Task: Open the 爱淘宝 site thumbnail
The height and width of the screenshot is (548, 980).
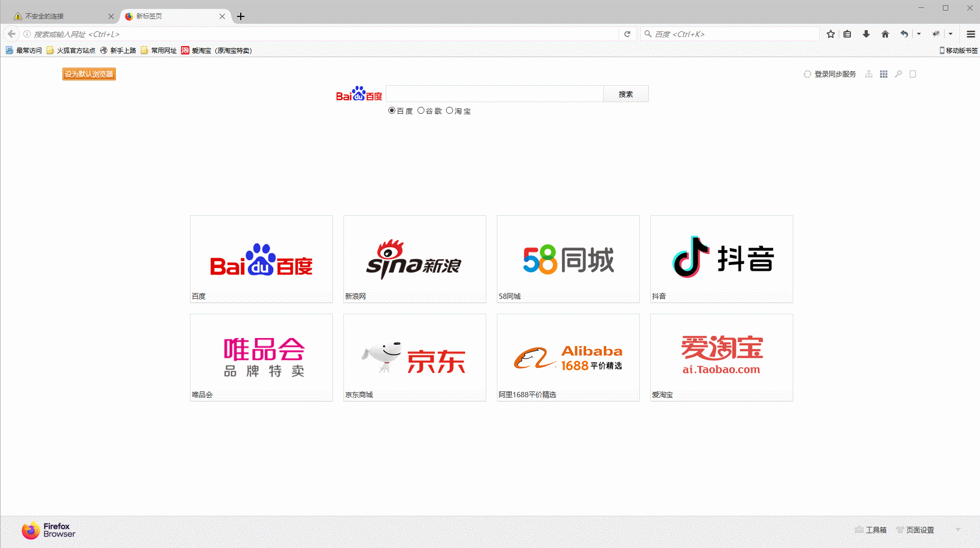Action: 722,358
